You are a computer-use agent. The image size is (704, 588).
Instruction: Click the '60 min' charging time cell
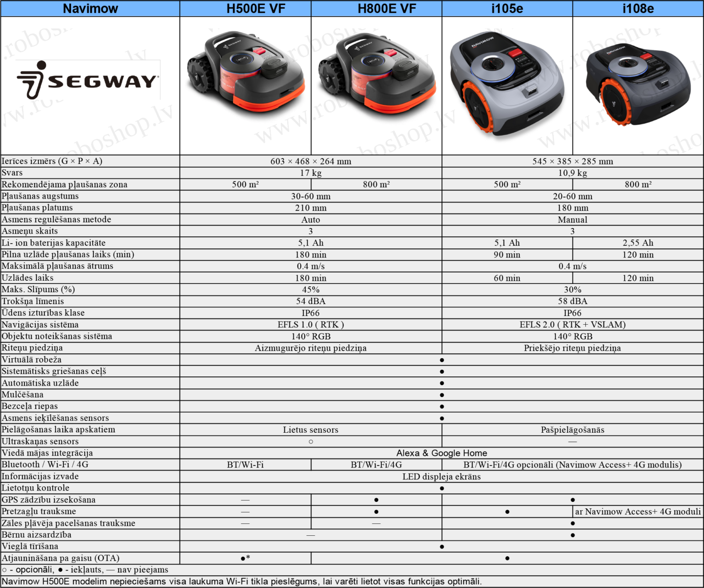click(507, 278)
